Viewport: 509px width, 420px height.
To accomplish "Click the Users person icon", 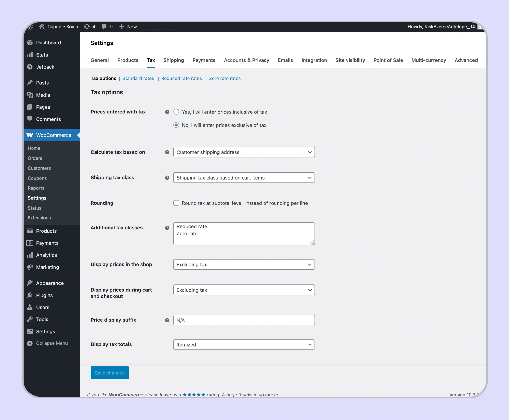I will (30, 307).
